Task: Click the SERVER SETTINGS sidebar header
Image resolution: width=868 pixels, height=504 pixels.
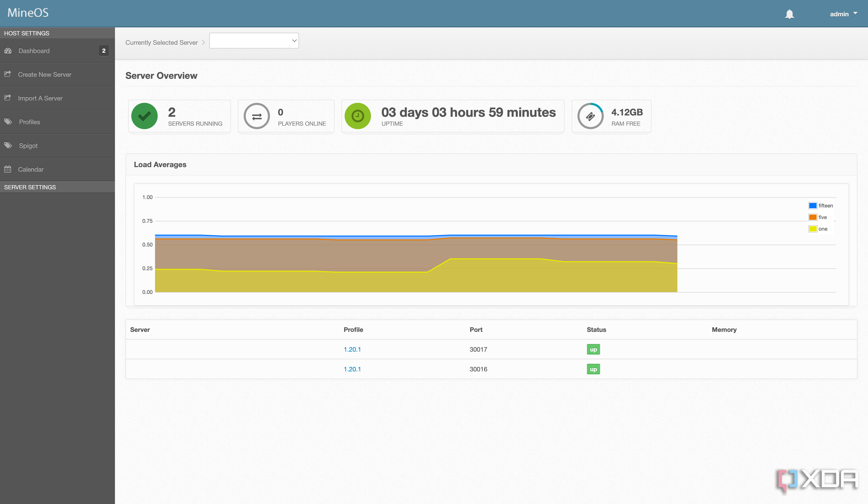Action: pos(30,187)
